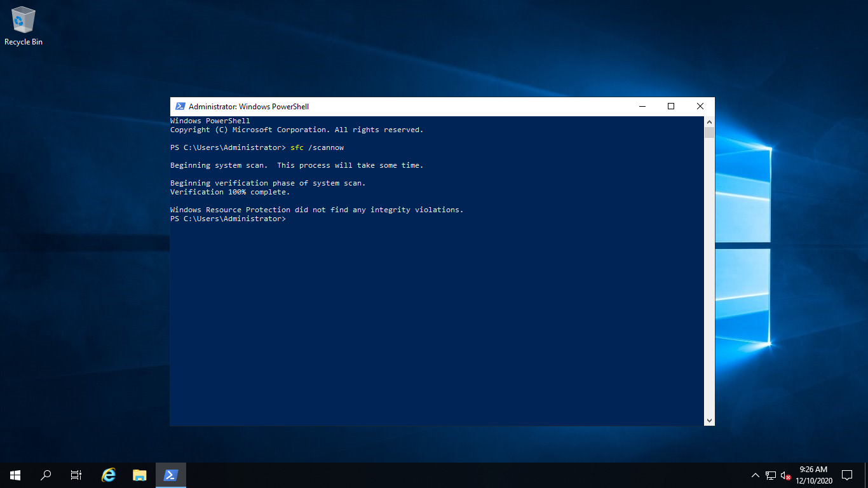Click the last empty PowerShell prompt line
Viewport: 868px width, 488px height.
[228, 219]
